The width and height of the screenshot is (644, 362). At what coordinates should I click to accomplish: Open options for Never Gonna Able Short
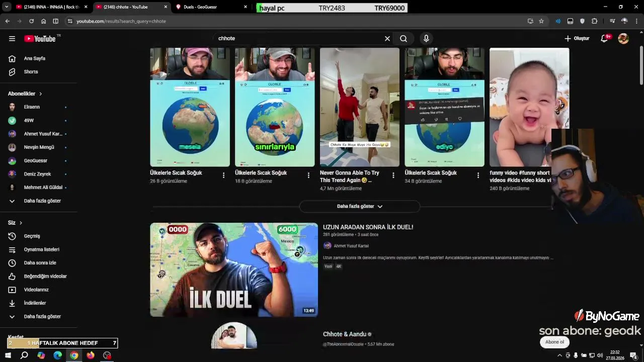(393, 175)
